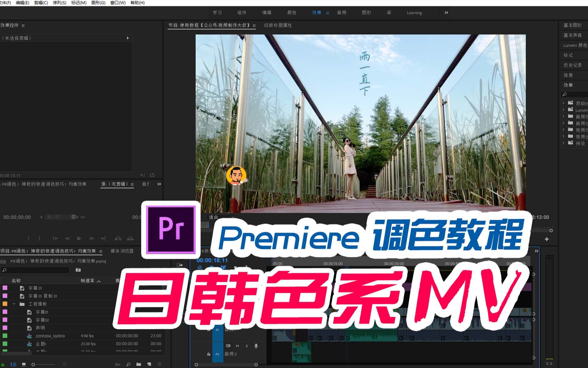Switch to the 音频 workspace tab

[341, 13]
